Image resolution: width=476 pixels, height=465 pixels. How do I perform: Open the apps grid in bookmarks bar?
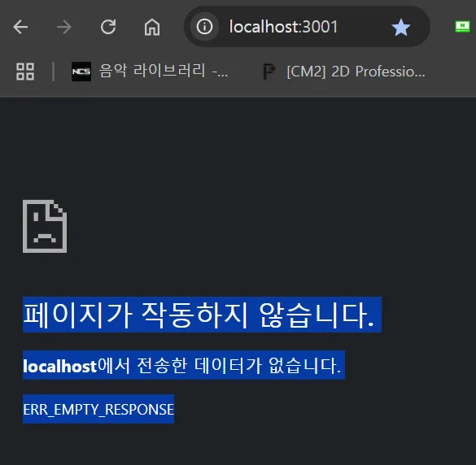point(25,72)
